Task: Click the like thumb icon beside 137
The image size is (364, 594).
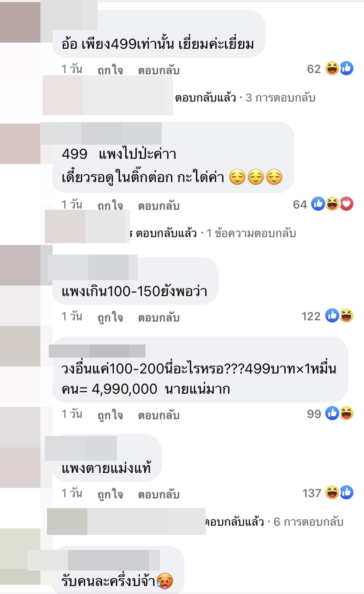Action: click(x=346, y=492)
